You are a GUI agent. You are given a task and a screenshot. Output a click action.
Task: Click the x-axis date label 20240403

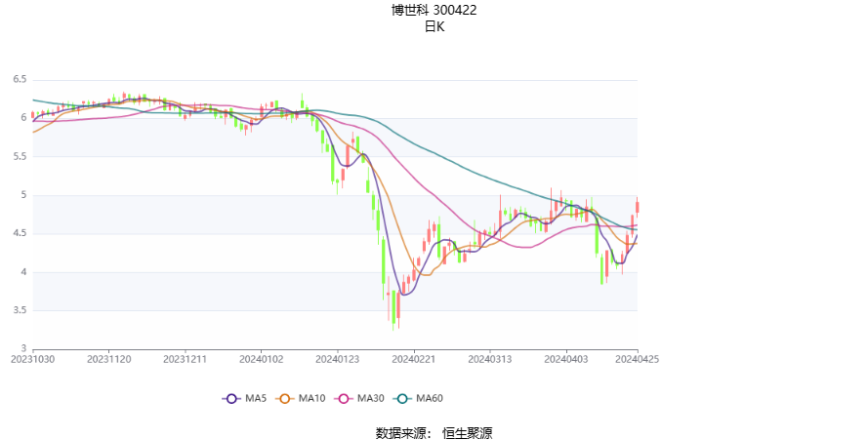(x=565, y=359)
